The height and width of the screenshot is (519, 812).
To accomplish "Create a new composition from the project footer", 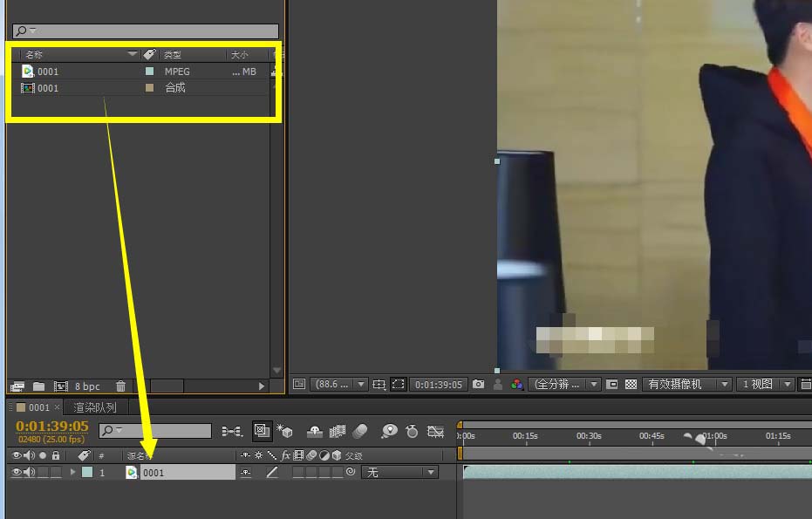I will (x=60, y=386).
